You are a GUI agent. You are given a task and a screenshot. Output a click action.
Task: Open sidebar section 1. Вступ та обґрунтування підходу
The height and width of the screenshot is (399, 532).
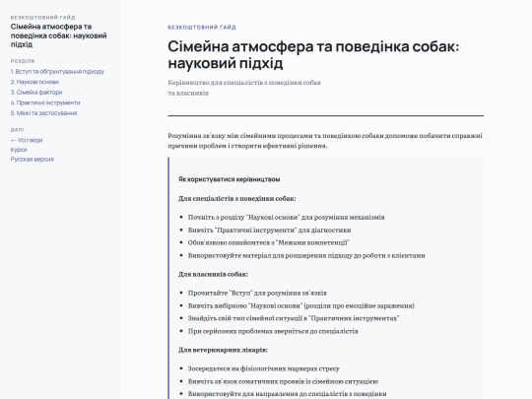click(57, 72)
